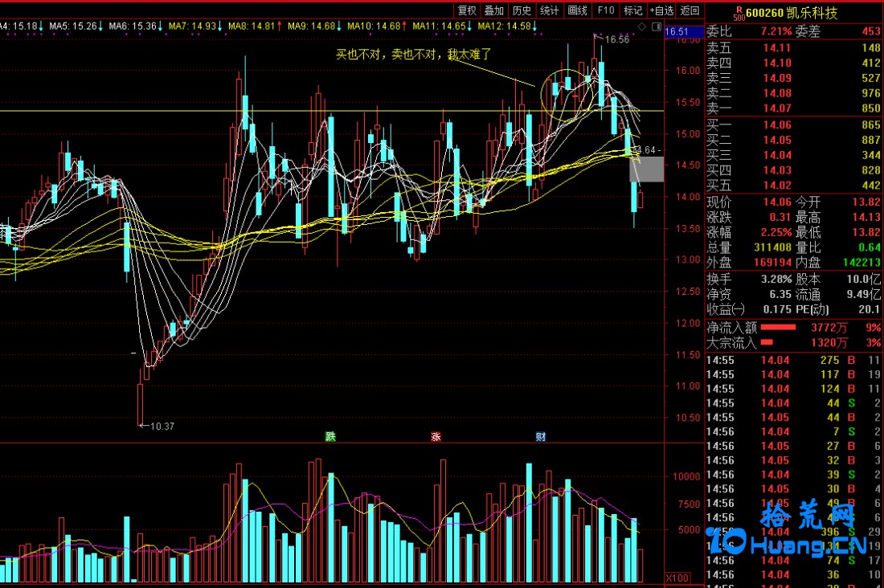Click the X100 volume unit label
The width and height of the screenshot is (884, 588).
click(x=677, y=578)
